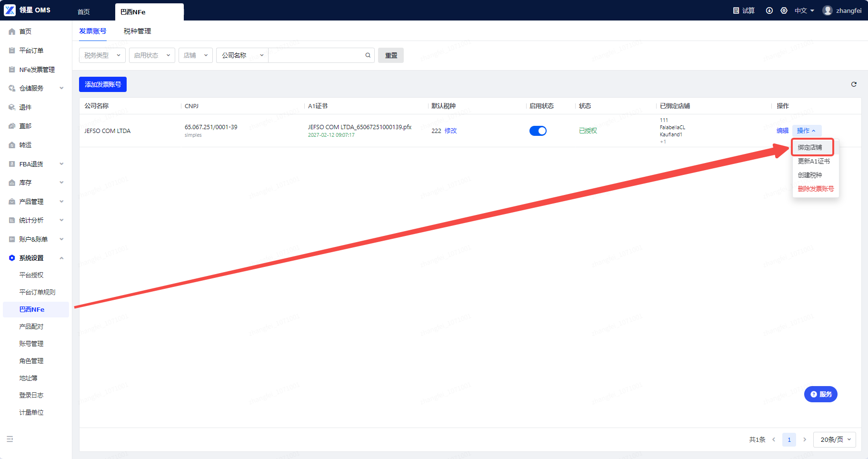Go to the previous page arrow

[774, 439]
